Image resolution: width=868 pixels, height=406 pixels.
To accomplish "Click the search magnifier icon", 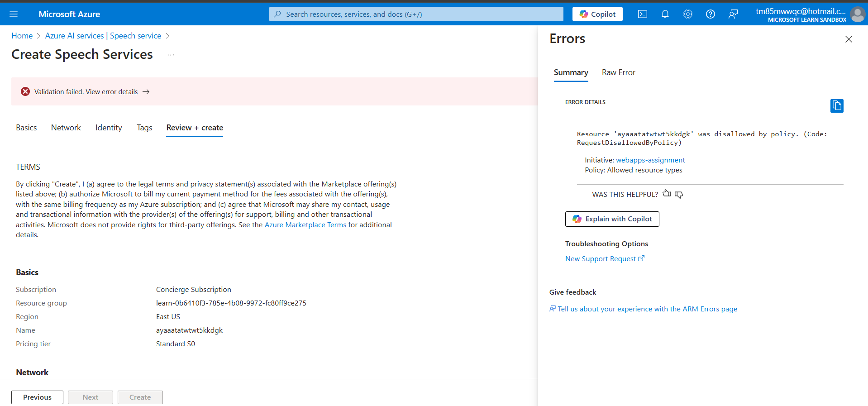I will (277, 14).
